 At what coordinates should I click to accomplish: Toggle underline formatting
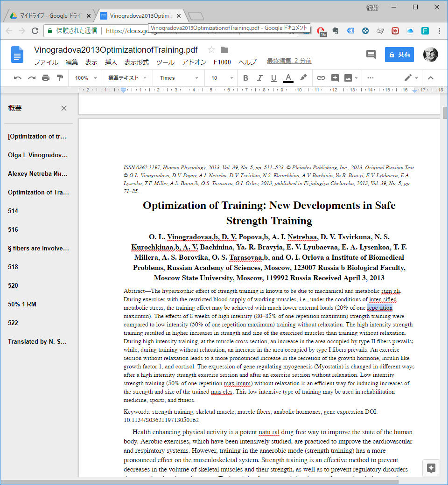click(274, 78)
